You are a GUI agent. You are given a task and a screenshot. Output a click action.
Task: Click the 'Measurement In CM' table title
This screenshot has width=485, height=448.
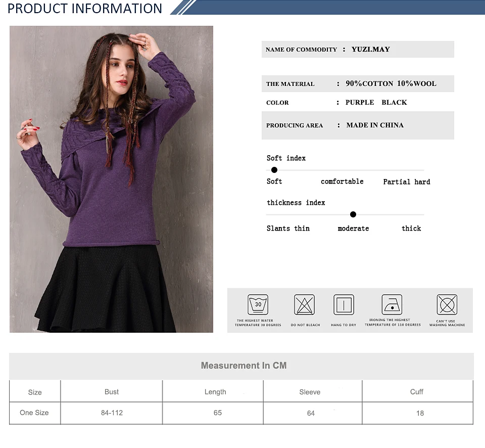[244, 366]
